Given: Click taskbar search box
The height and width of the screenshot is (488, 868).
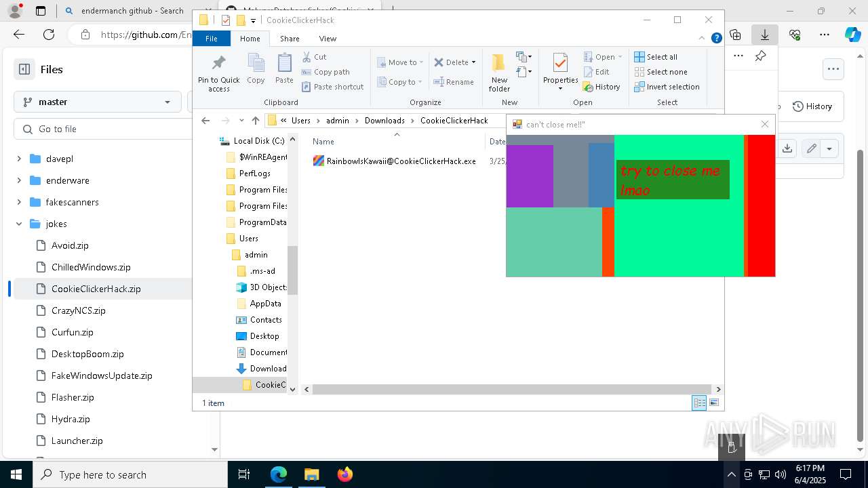Looking at the screenshot, I should [130, 474].
